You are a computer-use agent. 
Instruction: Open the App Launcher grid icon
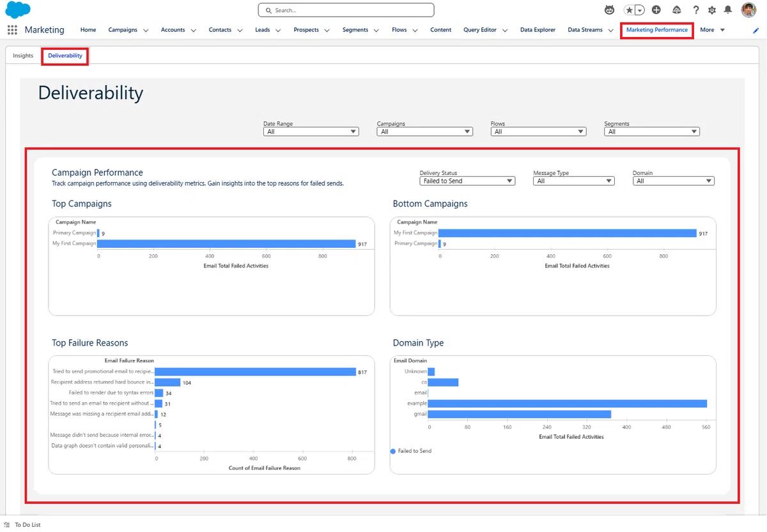pyautogui.click(x=12, y=30)
